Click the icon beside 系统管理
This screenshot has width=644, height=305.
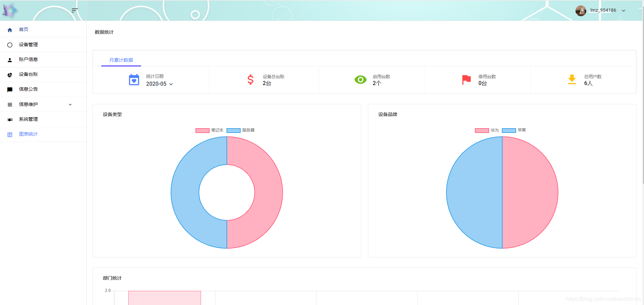point(10,120)
